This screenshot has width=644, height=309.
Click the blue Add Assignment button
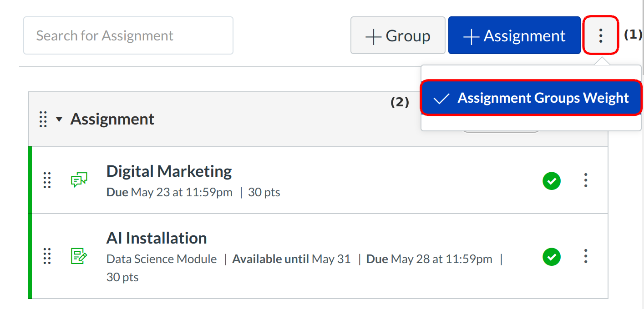514,35
